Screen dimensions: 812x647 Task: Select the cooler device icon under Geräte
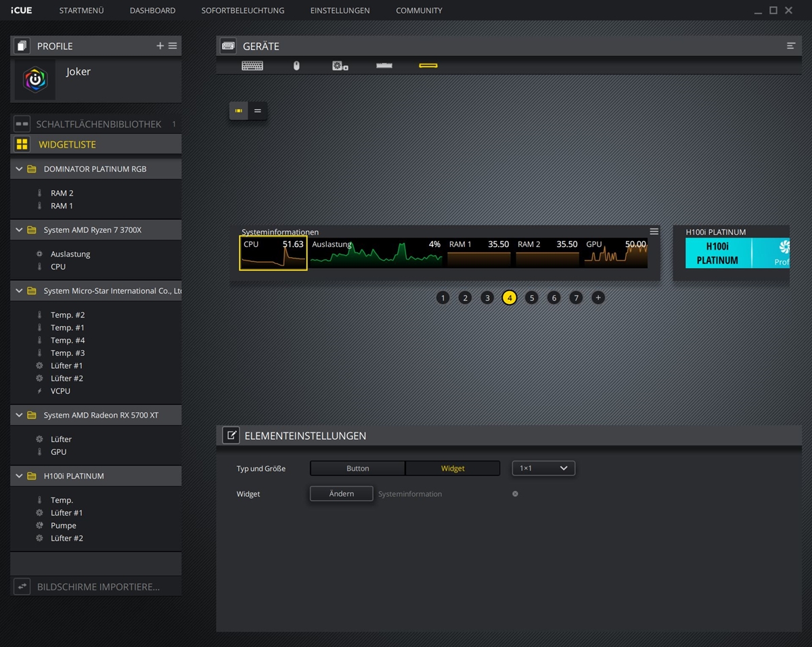tap(340, 66)
